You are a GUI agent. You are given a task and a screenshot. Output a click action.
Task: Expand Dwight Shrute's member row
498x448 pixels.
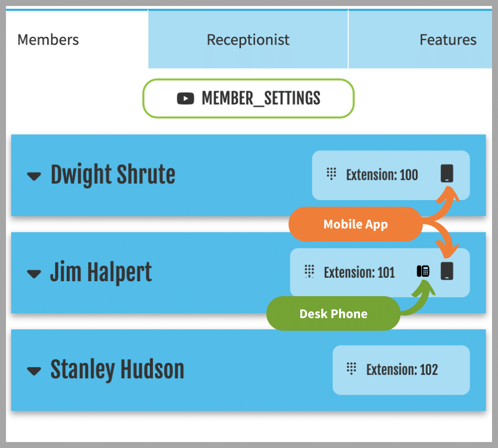34,176
